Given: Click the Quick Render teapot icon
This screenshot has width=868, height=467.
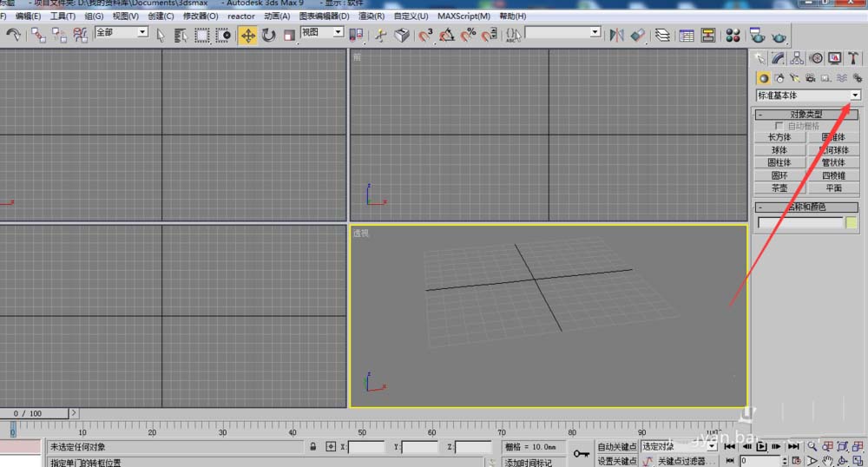Looking at the screenshot, I should (x=779, y=36).
